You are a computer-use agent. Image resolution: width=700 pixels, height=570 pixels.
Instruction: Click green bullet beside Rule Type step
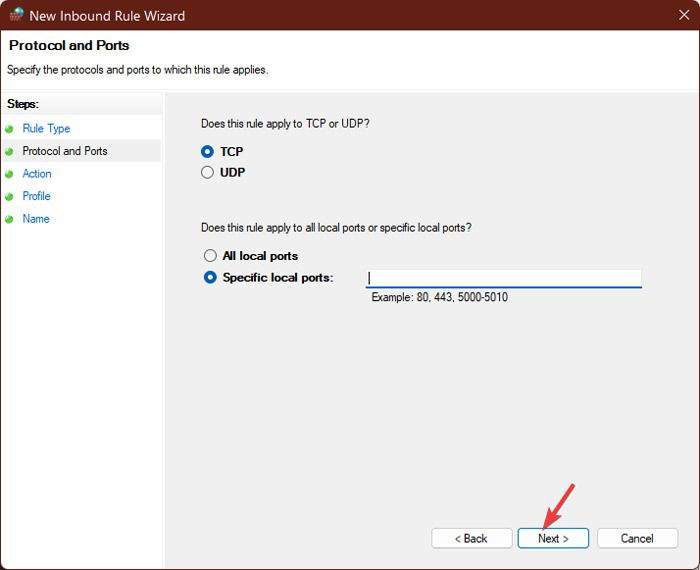coord(9,129)
